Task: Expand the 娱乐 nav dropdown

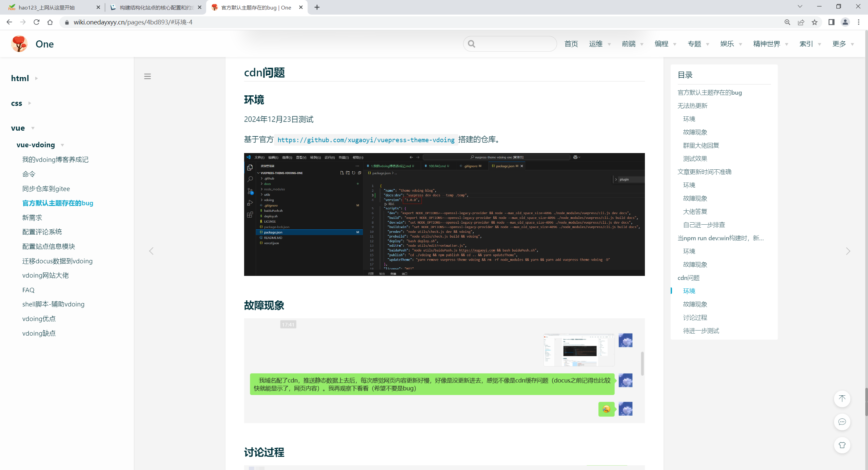Action: [731, 44]
